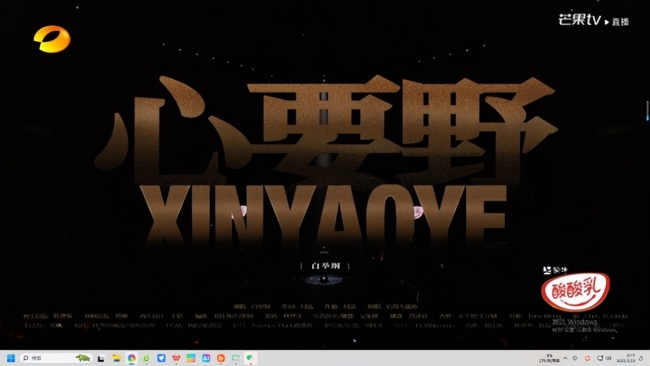Viewport: 650px width, 366px height.
Task: Open the colorful circular browser icon
Action: point(131,358)
